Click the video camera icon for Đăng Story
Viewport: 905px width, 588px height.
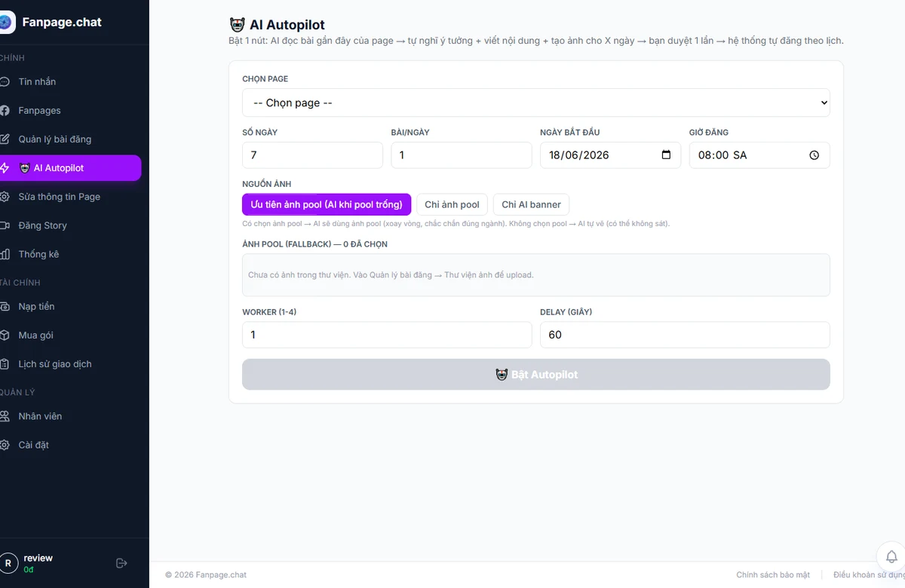pyautogui.click(x=5, y=225)
